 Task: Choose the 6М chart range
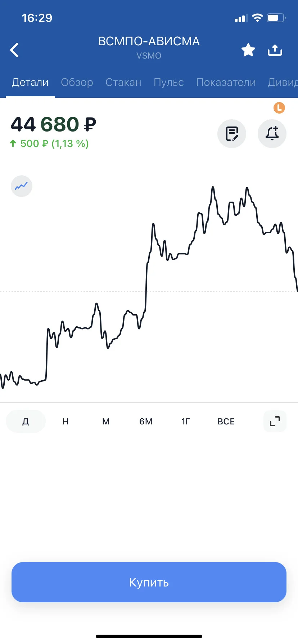click(x=146, y=421)
